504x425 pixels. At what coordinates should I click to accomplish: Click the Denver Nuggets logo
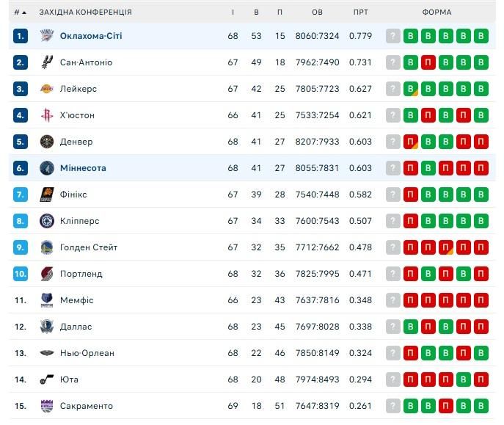click(47, 142)
